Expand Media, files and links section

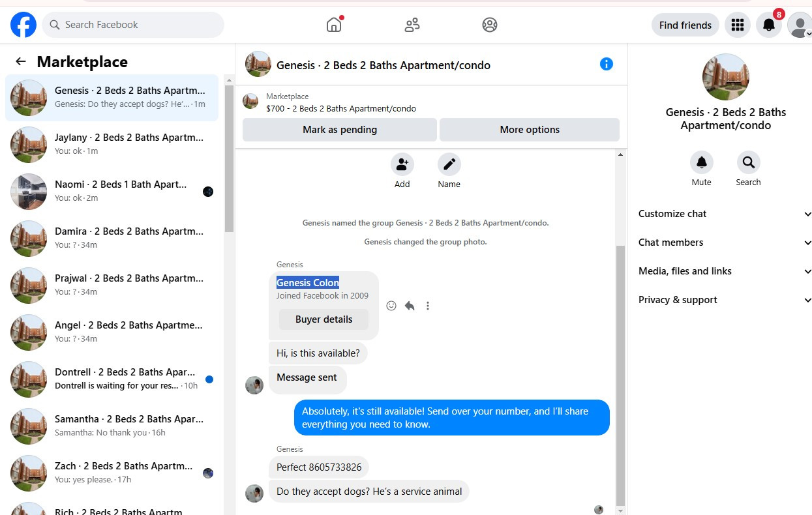tap(725, 271)
